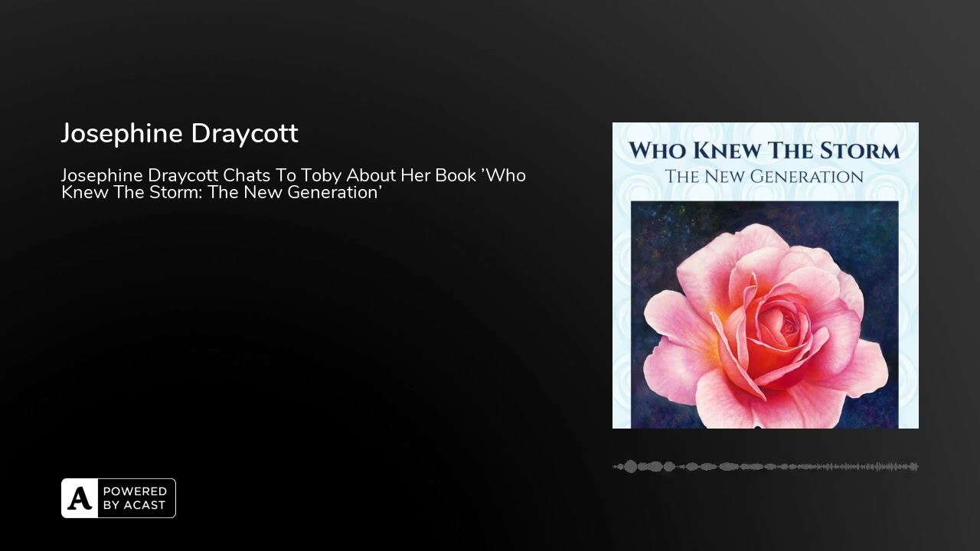
Task: Open the 'Powered by Acast' text badge
Action: pos(119,498)
